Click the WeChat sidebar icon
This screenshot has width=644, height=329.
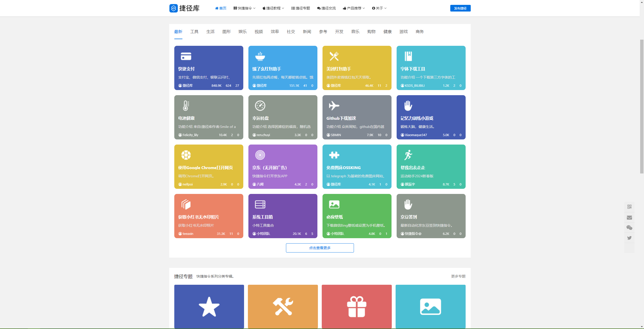pos(629,227)
